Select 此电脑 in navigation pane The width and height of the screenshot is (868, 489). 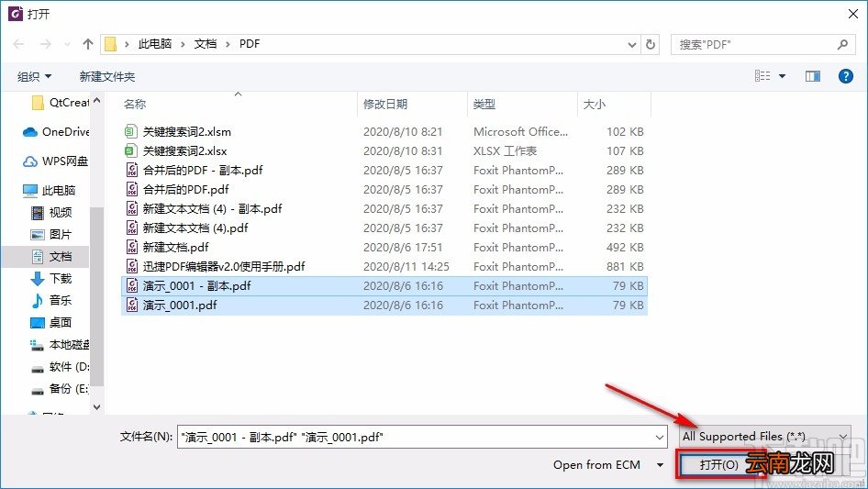coord(49,191)
